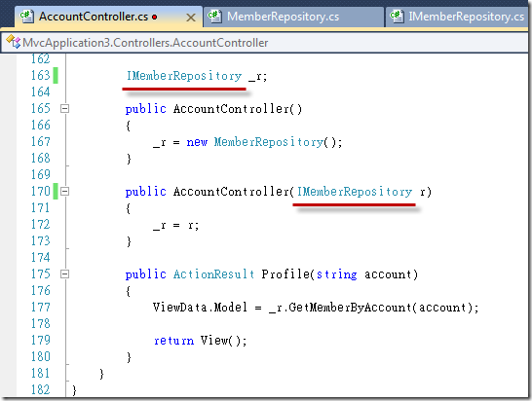Click MemberRepository in the new expression
The width and height of the screenshot is (532, 401).
click(x=268, y=142)
